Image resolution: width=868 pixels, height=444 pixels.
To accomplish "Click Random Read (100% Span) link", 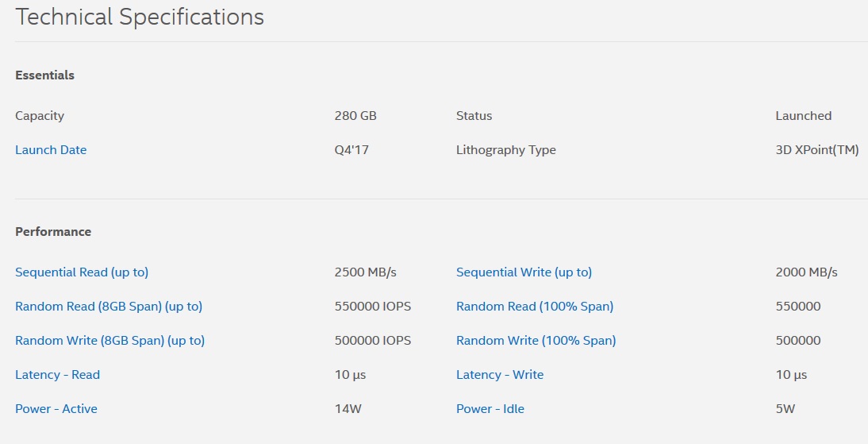I will click(x=535, y=307).
